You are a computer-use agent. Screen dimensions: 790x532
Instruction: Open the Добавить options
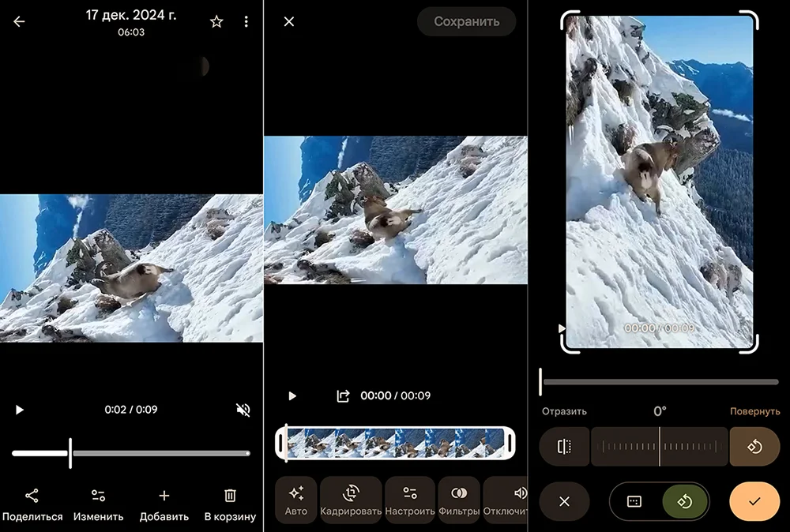(x=164, y=505)
